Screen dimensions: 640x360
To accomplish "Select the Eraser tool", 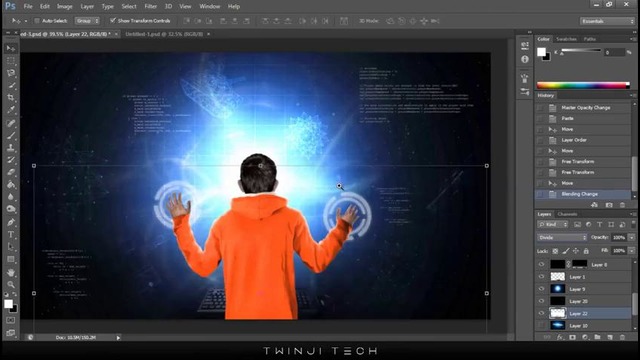I will point(11,172).
